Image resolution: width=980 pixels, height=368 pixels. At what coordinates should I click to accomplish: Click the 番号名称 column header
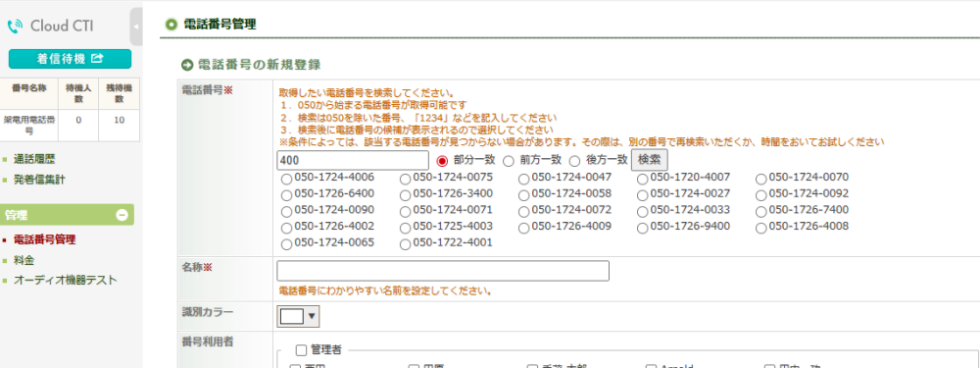coord(28,94)
